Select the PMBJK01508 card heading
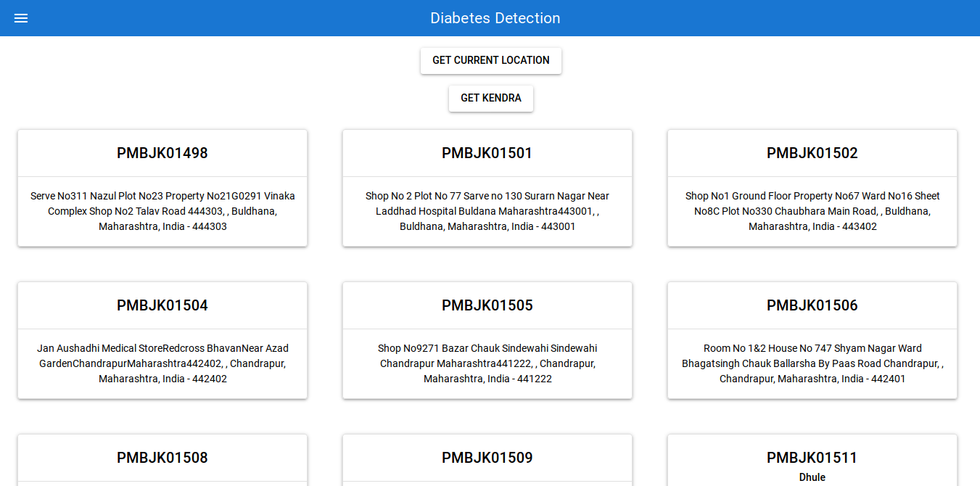 point(162,458)
